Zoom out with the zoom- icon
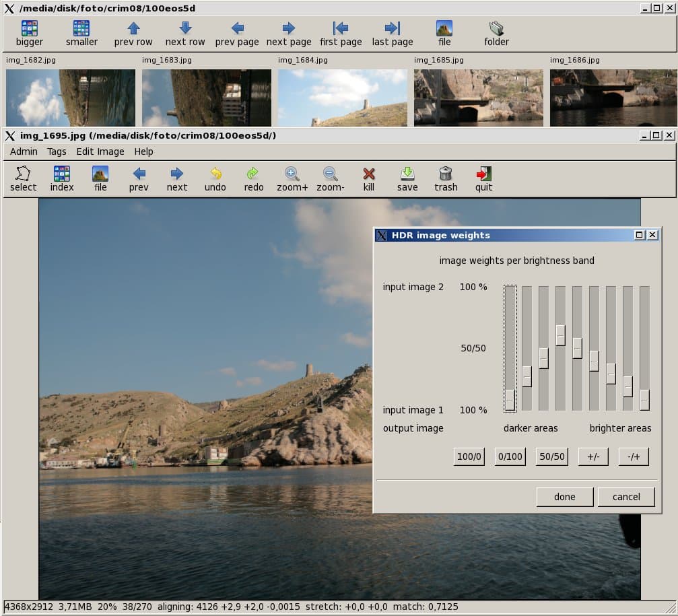 coord(330,174)
